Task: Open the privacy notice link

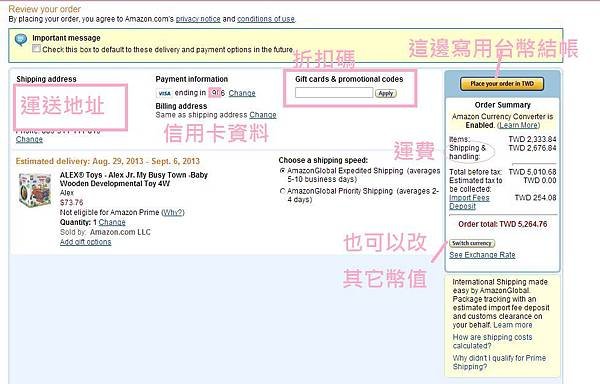Action: 198,19
